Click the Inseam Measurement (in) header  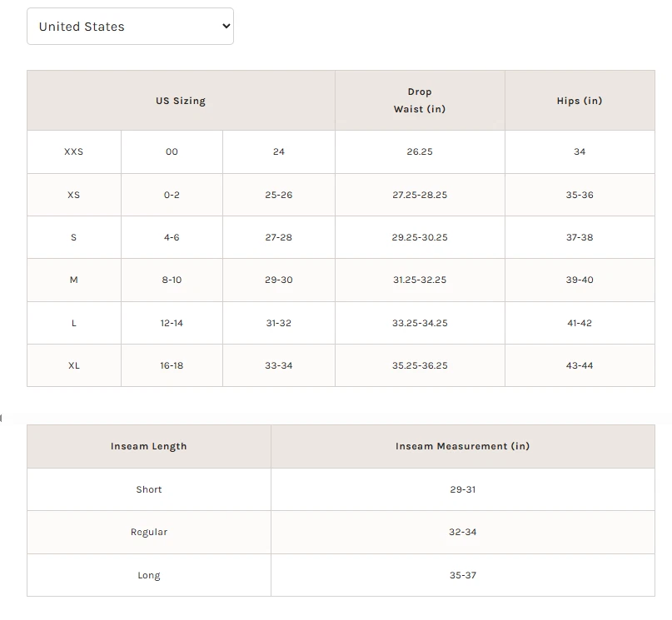pos(463,447)
